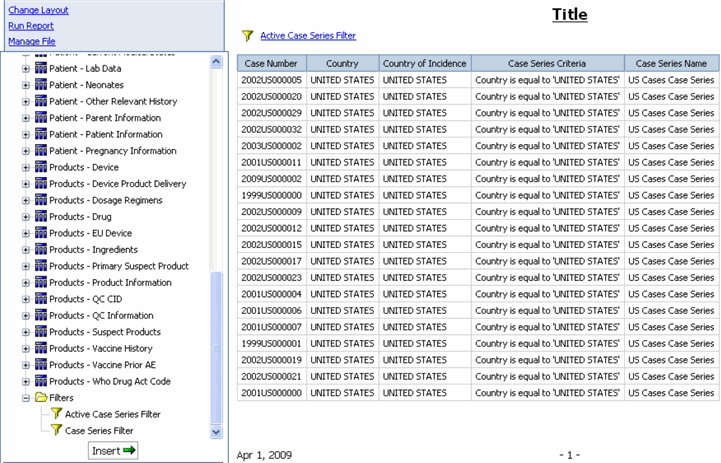Click the Products - Vaccine Prior AE icon
721x463 pixels.
pyautogui.click(x=41, y=365)
